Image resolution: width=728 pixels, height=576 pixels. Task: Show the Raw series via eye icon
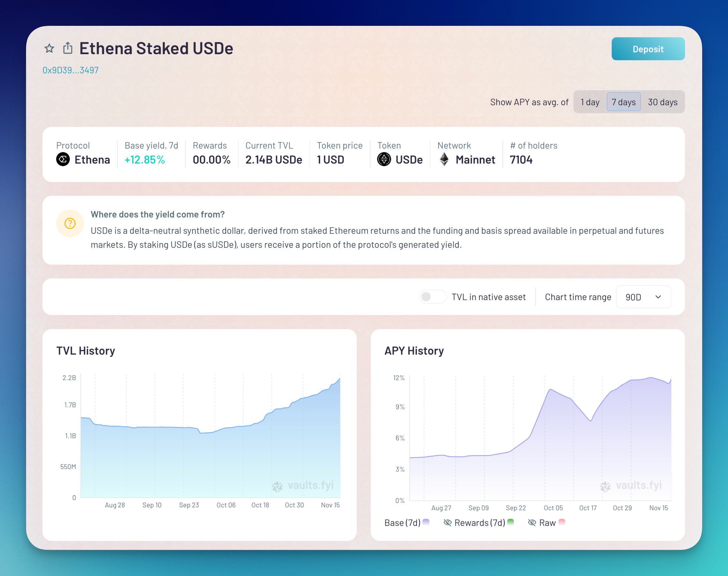[532, 523]
